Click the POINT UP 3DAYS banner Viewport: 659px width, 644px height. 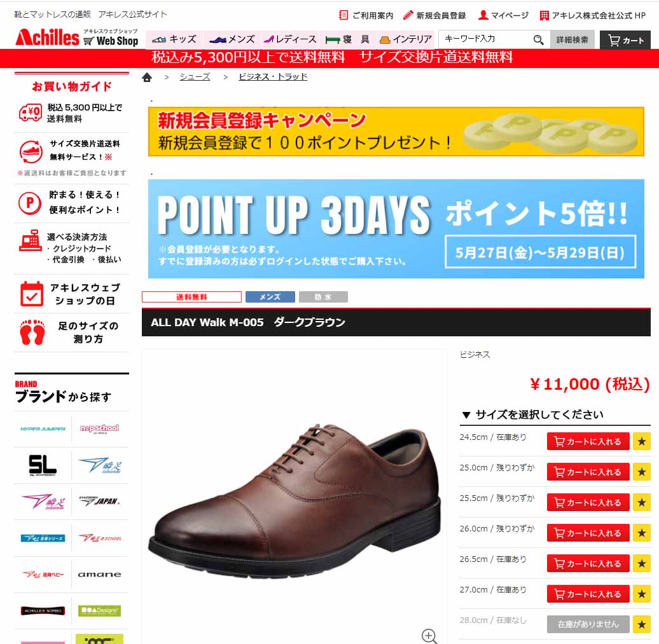pos(396,229)
